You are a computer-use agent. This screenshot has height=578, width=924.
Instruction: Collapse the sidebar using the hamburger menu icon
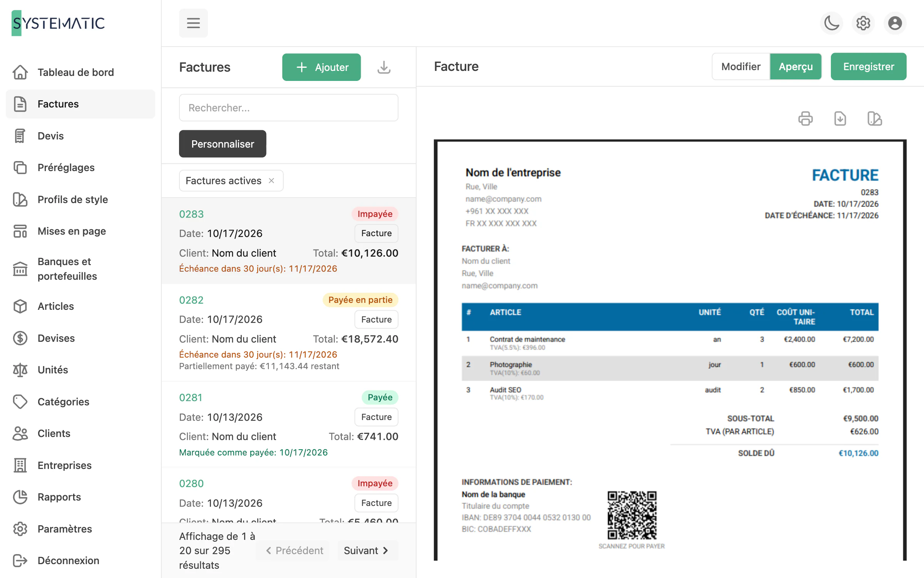pyautogui.click(x=193, y=23)
